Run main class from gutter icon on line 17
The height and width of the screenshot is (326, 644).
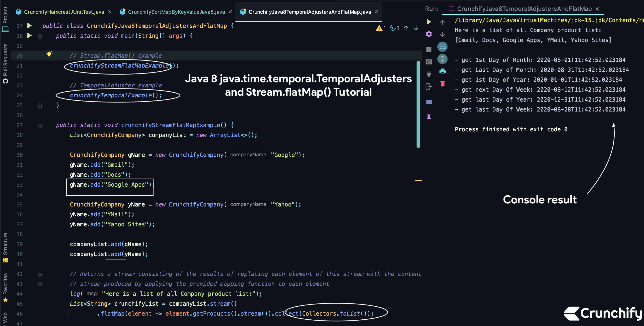[29, 26]
